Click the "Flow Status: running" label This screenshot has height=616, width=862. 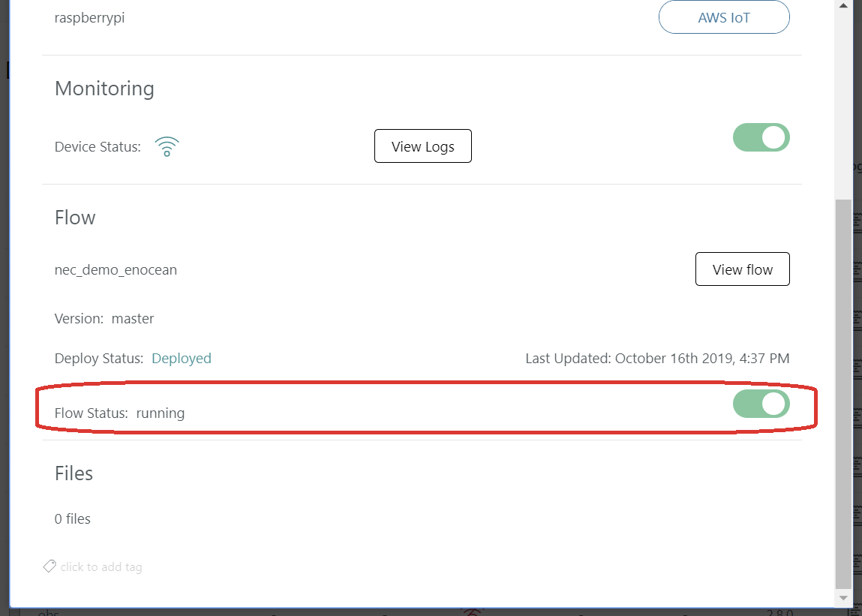tap(119, 413)
